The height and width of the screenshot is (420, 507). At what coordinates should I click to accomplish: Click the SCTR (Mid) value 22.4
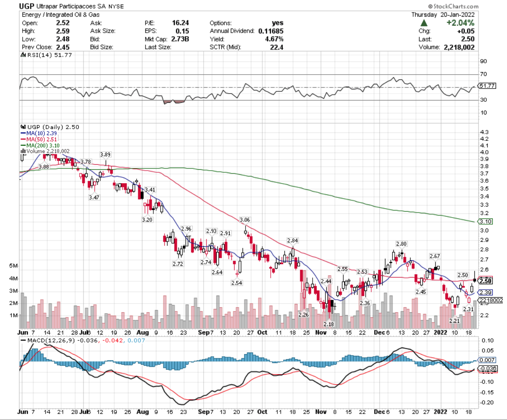pos(277,47)
